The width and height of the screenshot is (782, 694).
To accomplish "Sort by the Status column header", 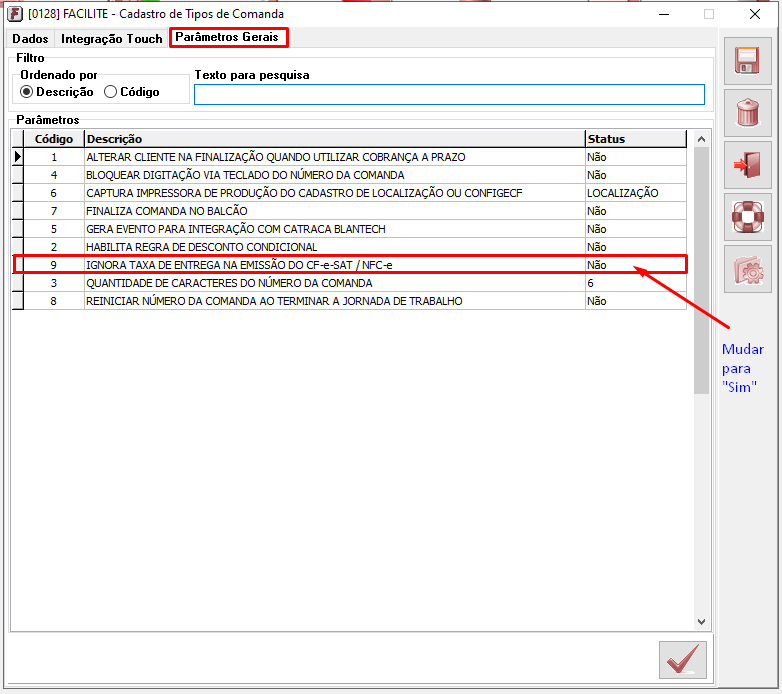I will (x=635, y=139).
